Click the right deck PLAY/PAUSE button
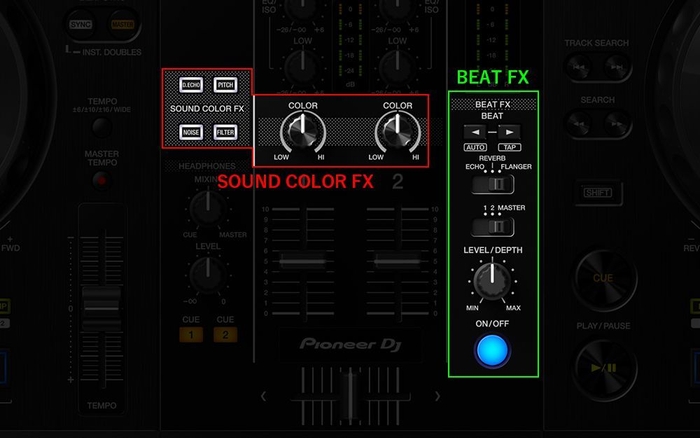This screenshot has height=438, width=700. 605,369
